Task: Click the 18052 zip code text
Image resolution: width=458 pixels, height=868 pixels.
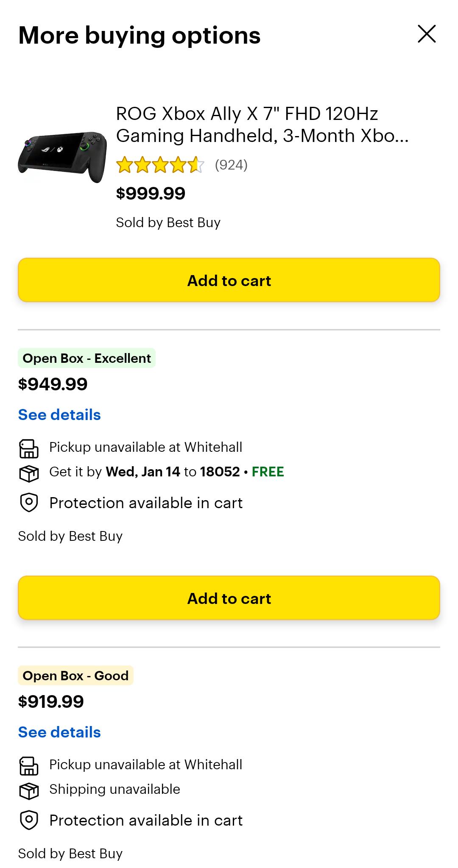Action: 220,472
